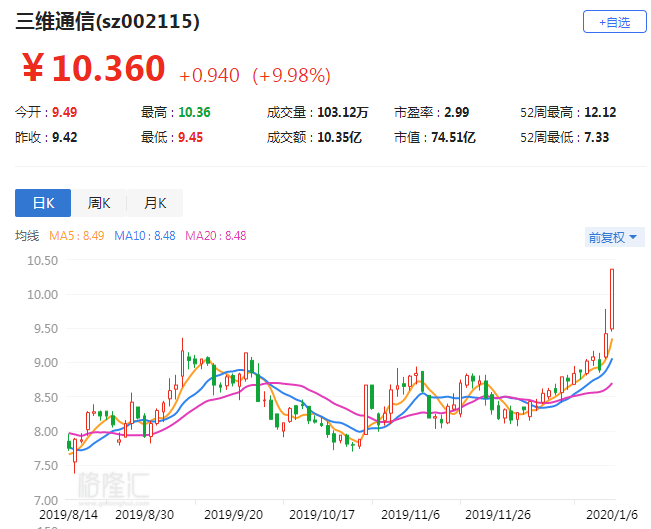The width and height of the screenshot is (651, 529).
Task: Click the 2019/10/17 date axis label
Action: [322, 515]
